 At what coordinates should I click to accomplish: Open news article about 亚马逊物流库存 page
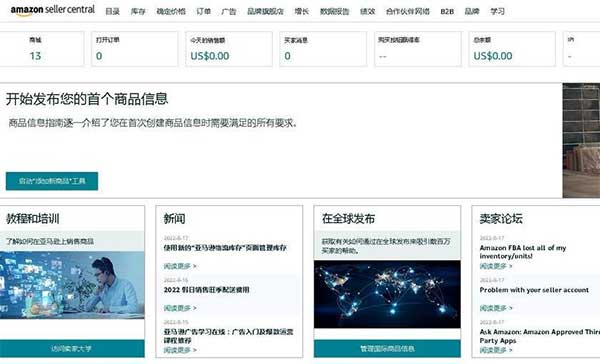(225, 248)
